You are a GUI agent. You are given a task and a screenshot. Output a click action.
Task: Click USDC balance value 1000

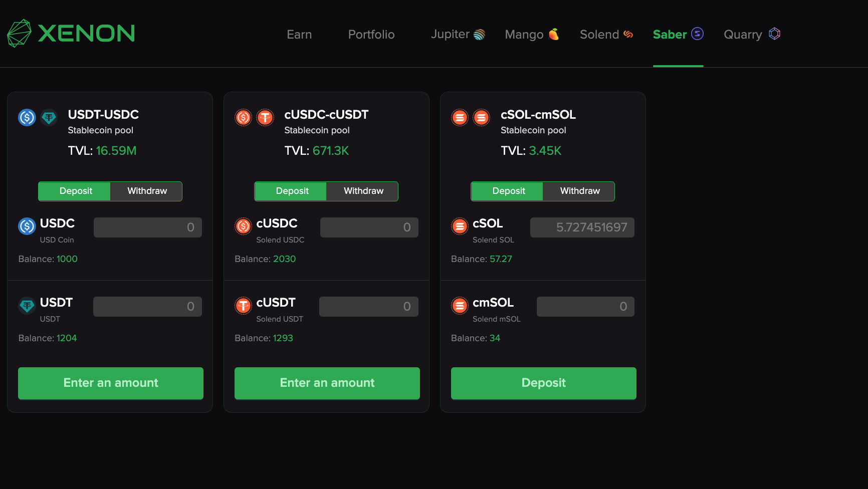pyautogui.click(x=67, y=259)
